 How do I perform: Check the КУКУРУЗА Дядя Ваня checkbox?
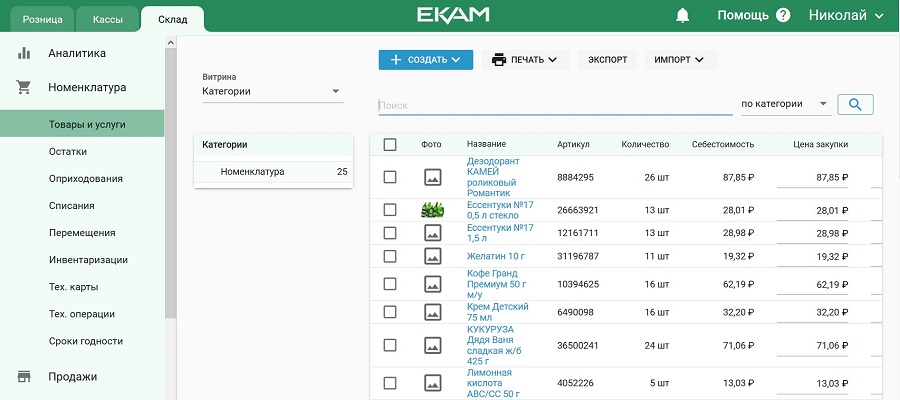tap(390, 345)
